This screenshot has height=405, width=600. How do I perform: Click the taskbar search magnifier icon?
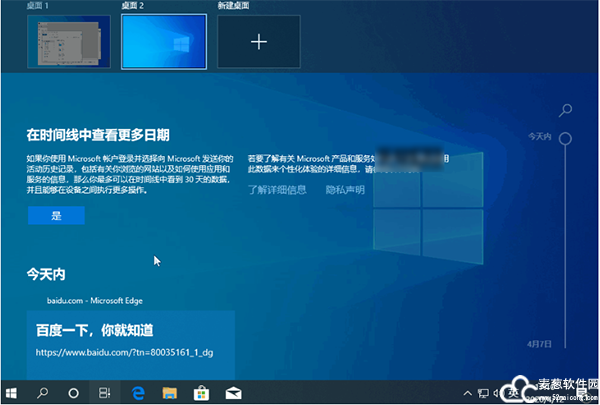(44, 393)
